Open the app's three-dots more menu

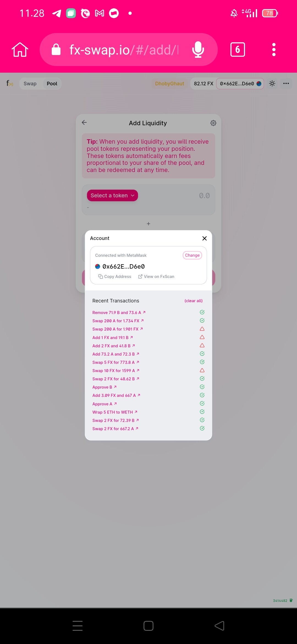coord(286,83)
